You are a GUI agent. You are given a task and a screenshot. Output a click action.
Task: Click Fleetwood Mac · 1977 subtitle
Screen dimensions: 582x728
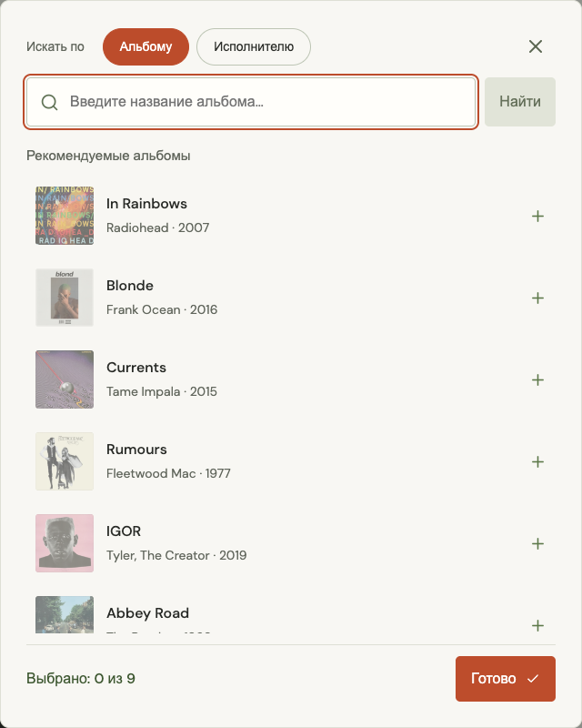168,473
